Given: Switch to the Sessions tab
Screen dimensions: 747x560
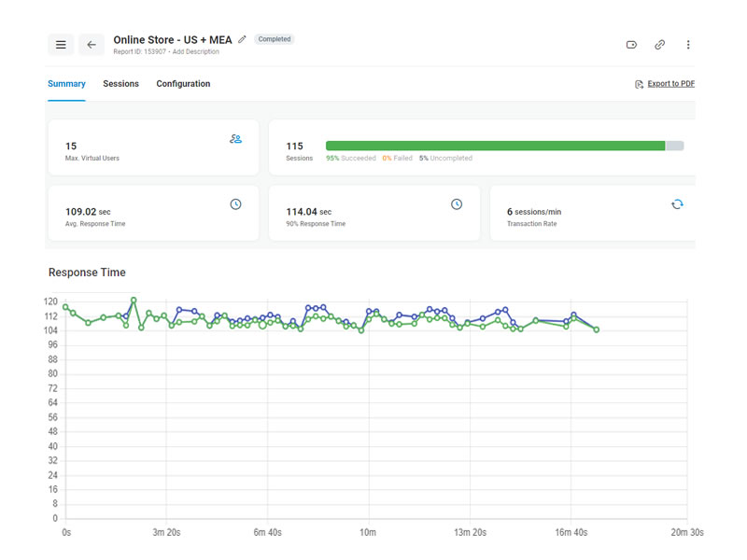Looking at the screenshot, I should (x=120, y=83).
